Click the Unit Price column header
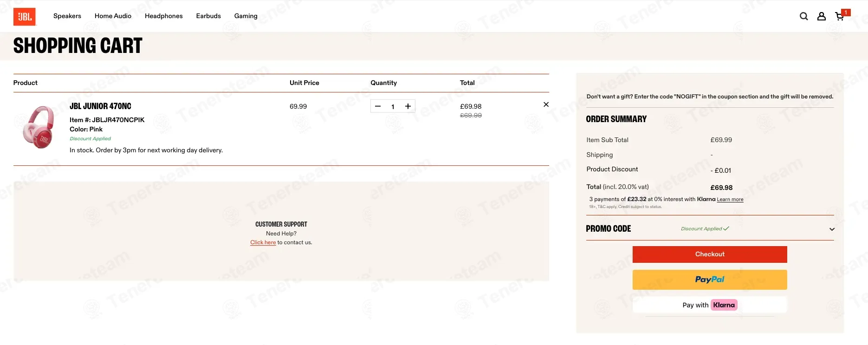Screen dimensions: 868x345 point(304,83)
